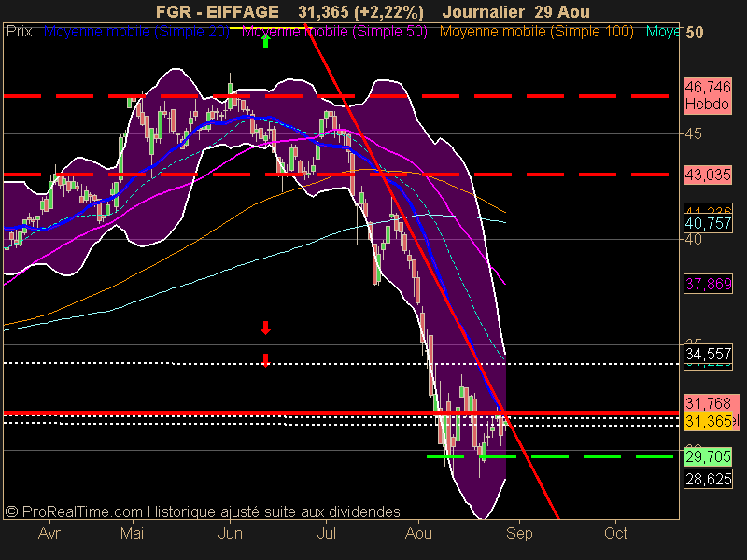Screen dimensions: 747x560
Task: Select "Moyenne mobile (Simple 100)" legend entry
Action: tap(536, 32)
